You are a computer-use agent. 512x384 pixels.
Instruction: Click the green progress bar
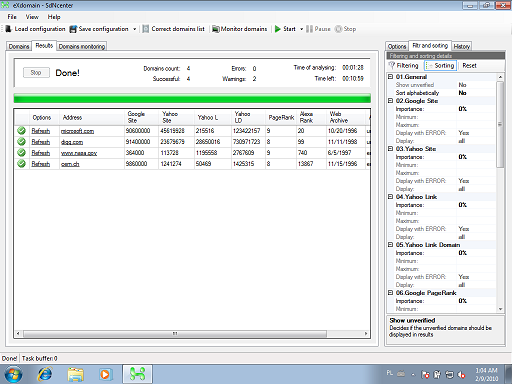coord(192,98)
